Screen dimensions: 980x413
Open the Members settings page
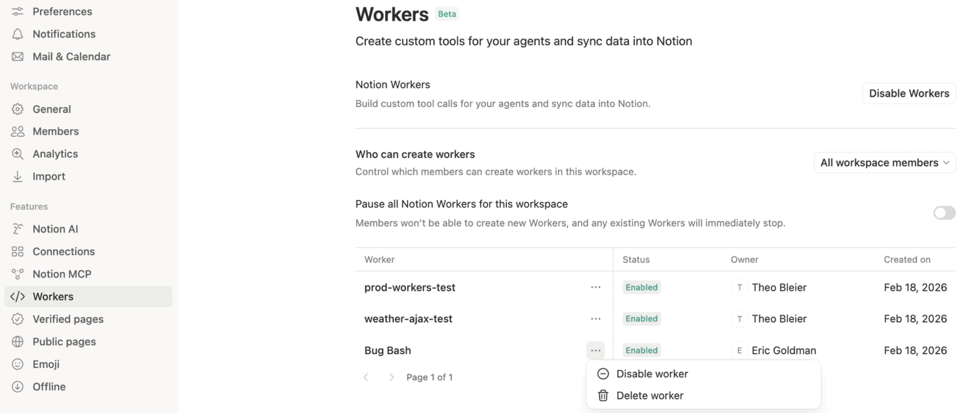point(88,131)
